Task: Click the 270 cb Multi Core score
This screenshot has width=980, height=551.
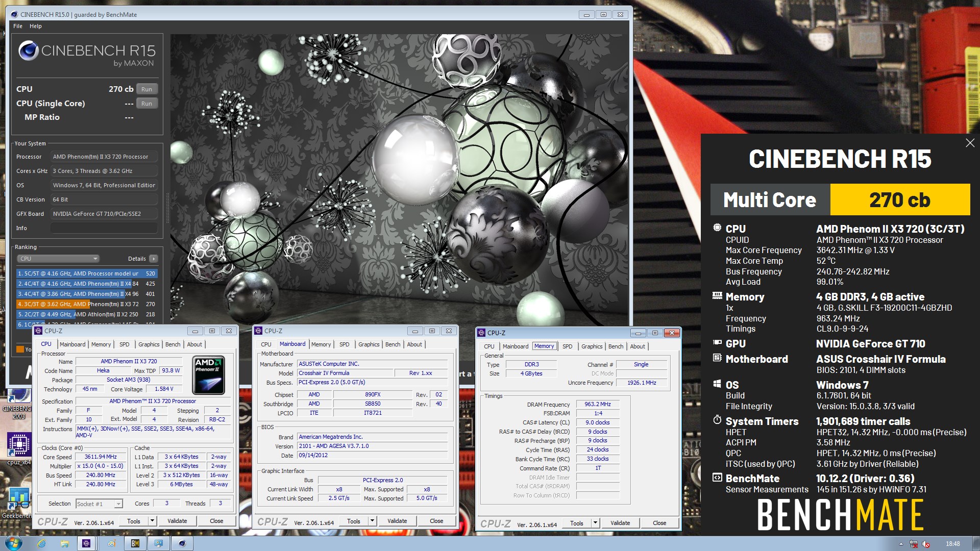Action: [900, 200]
